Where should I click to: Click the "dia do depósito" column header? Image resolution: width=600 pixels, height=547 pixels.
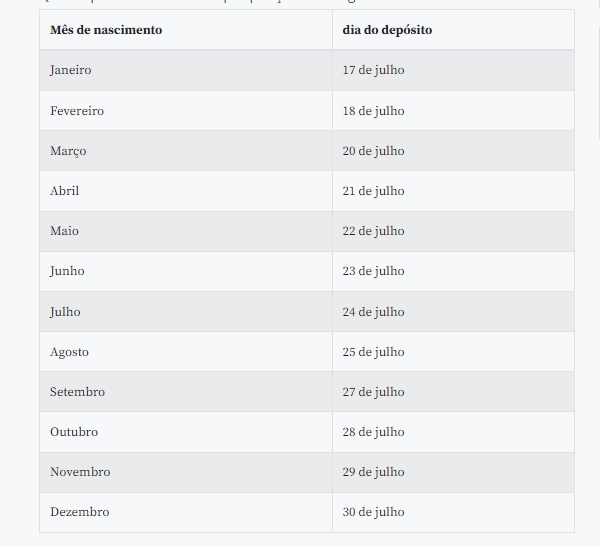387,30
